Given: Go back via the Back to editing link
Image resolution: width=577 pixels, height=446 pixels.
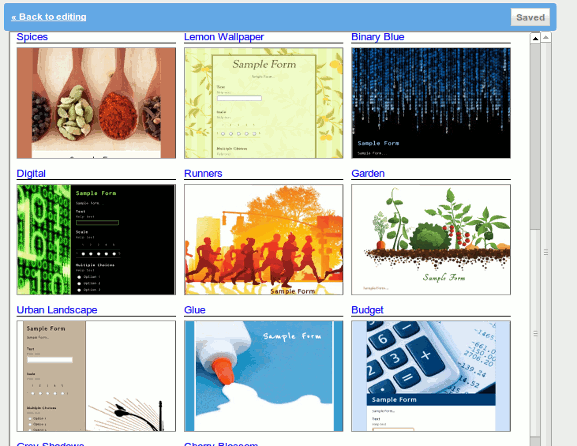Looking at the screenshot, I should pyautogui.click(x=49, y=17).
